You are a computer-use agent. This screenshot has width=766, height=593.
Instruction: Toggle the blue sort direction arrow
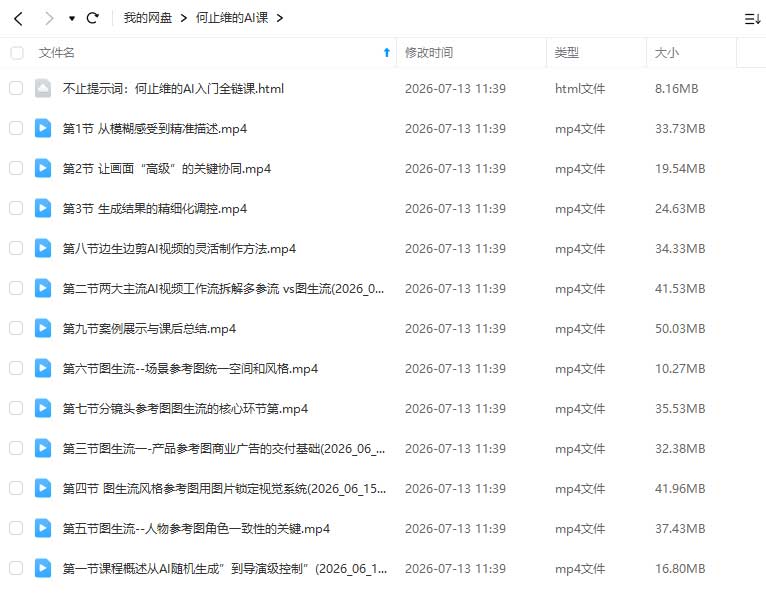coord(386,52)
